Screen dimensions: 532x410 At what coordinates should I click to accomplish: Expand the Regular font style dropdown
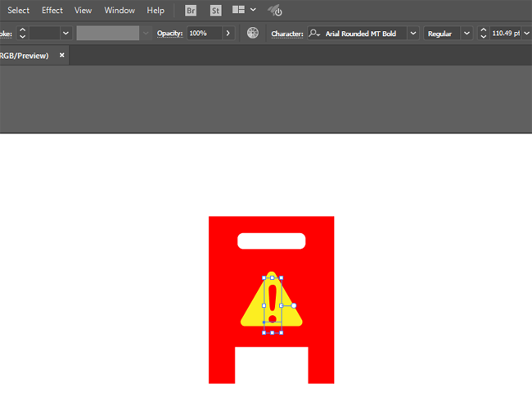tap(466, 34)
